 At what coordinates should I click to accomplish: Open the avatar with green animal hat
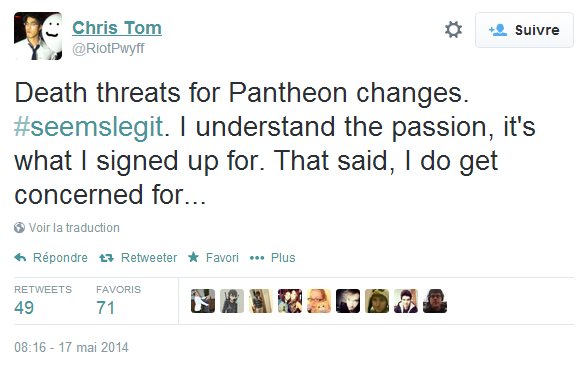377,301
